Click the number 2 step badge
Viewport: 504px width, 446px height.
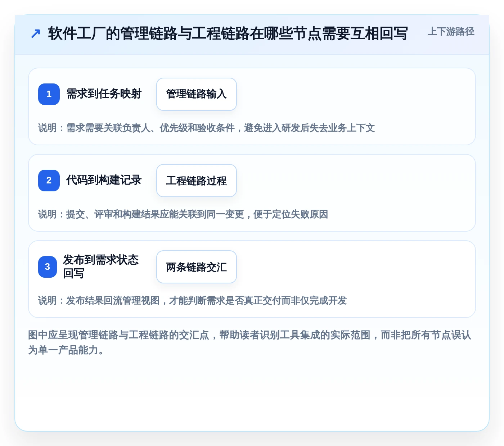(x=49, y=181)
